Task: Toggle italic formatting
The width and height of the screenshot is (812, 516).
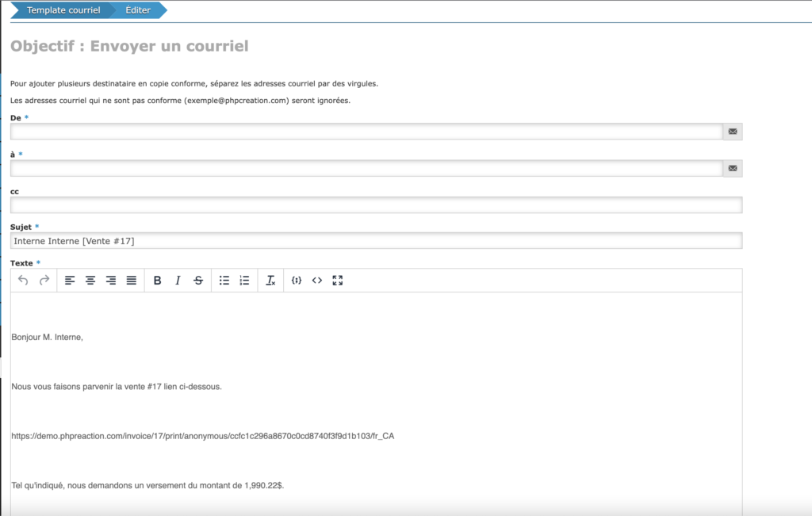Action: tap(178, 281)
